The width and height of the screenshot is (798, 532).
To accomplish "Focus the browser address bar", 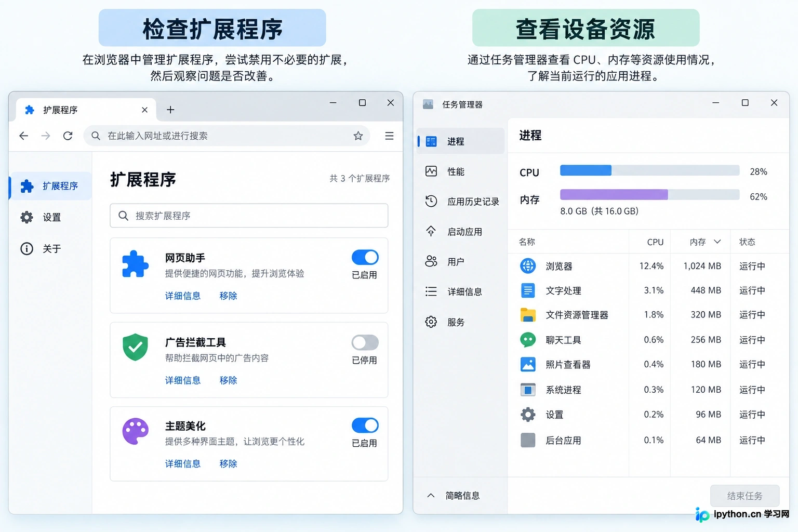I will point(227,136).
